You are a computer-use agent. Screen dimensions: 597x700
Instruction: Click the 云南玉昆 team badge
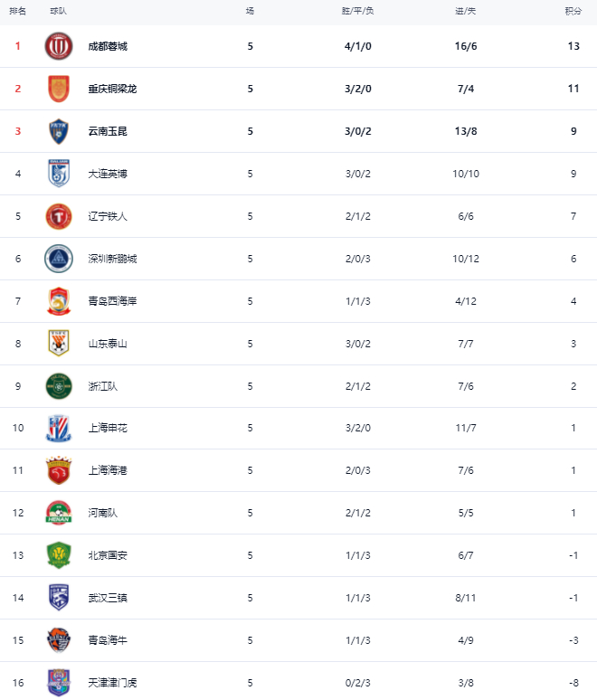[59, 131]
